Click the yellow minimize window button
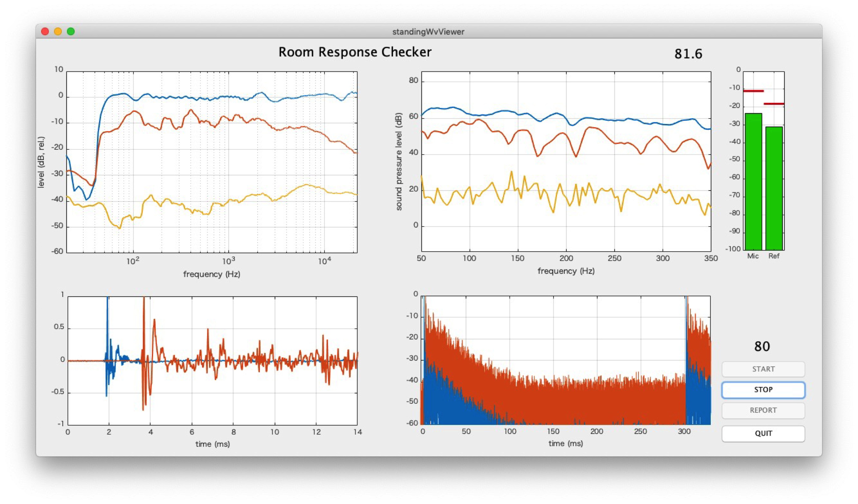Image resolution: width=858 pixels, height=504 pixels. click(x=58, y=32)
